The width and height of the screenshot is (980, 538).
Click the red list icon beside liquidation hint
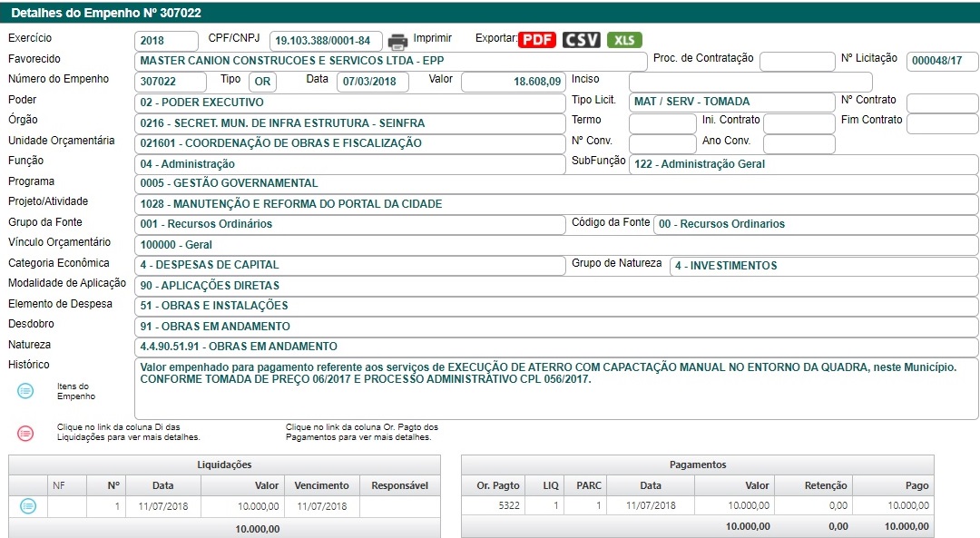pos(25,433)
